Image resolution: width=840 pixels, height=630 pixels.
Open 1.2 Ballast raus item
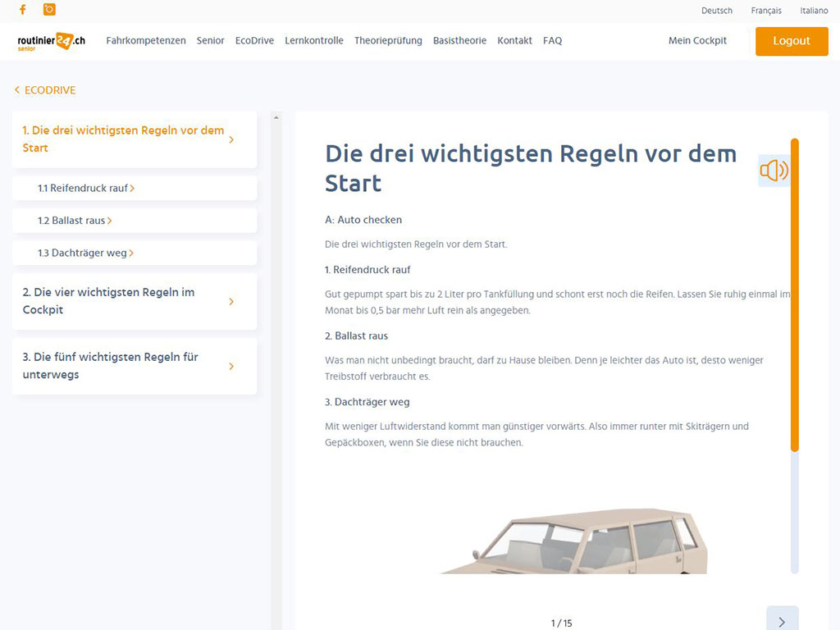(75, 221)
